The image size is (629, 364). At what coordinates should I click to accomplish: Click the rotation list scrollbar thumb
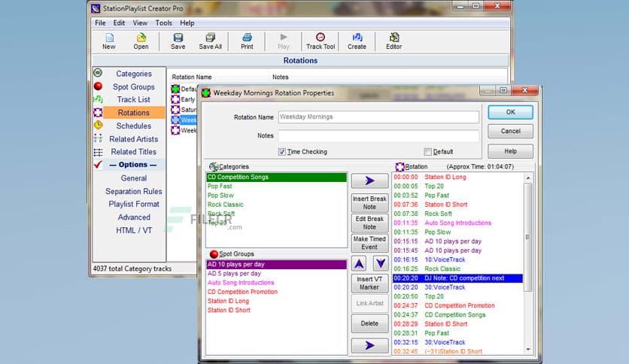[x=528, y=238]
